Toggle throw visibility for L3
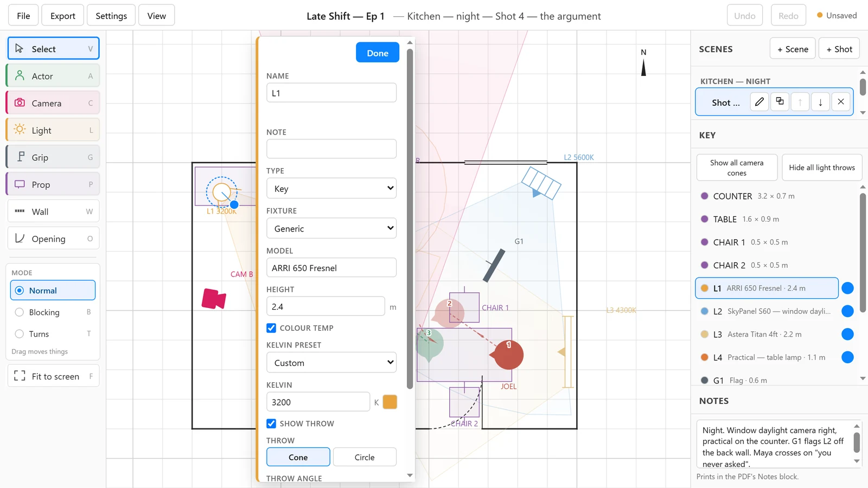868x488 pixels. tap(847, 335)
